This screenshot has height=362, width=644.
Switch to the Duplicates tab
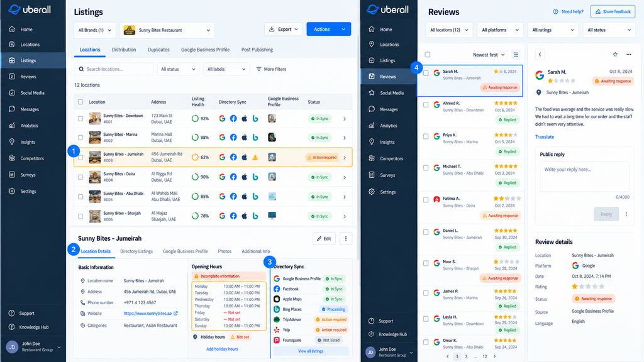pos(158,50)
